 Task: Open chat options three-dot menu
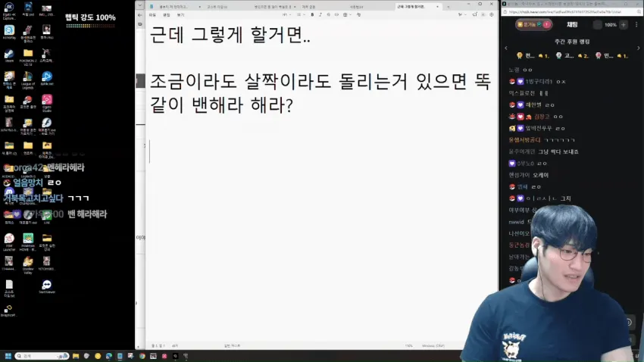[x=636, y=25]
